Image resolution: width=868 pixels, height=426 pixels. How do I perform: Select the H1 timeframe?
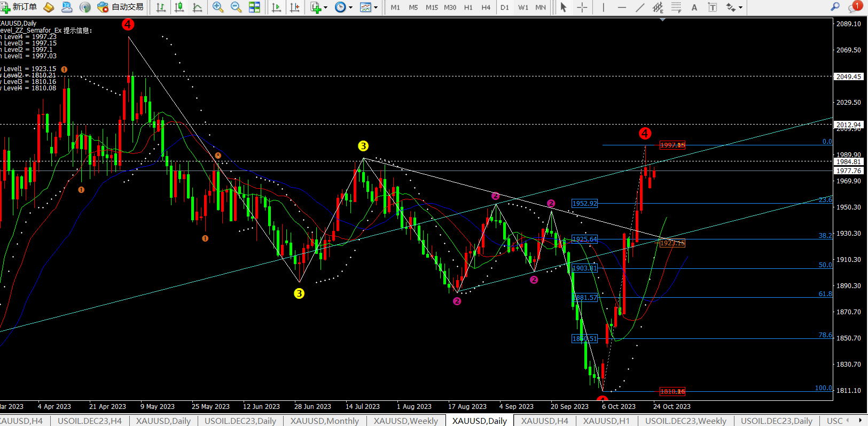pos(468,7)
